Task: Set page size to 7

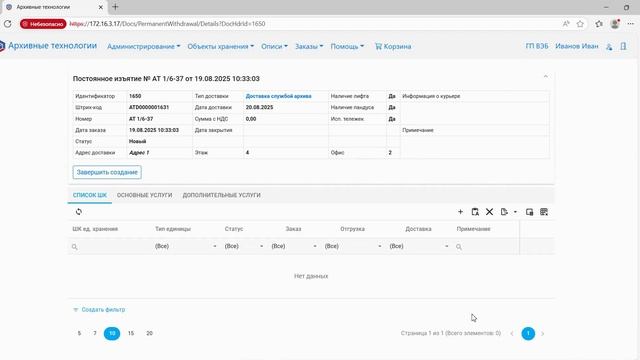Action: point(95,333)
